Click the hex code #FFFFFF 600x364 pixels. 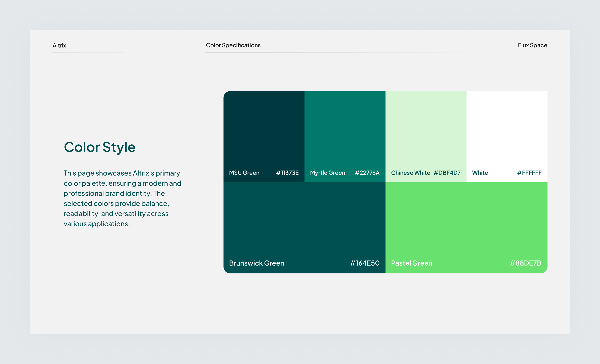[529, 173]
